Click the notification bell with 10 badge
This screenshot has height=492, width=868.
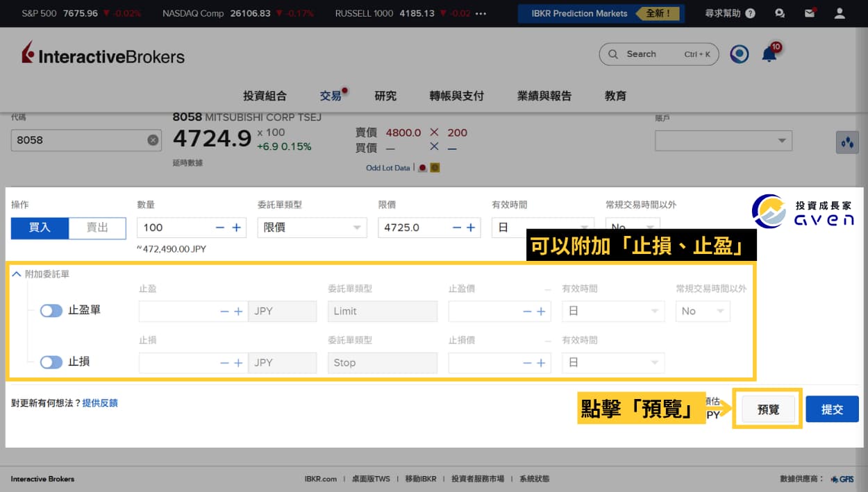click(769, 54)
